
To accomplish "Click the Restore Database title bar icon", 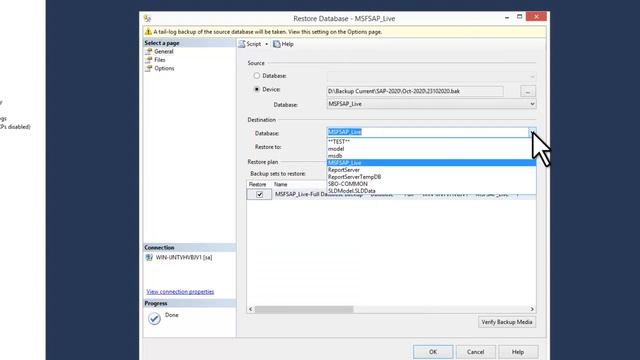I will [147, 19].
